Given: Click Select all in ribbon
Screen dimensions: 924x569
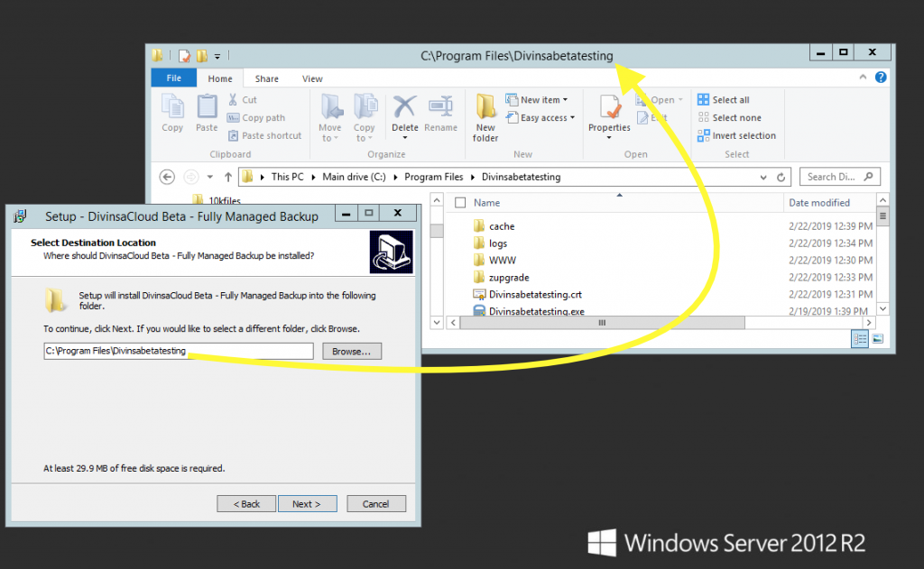Looking at the screenshot, I should pyautogui.click(x=724, y=100).
